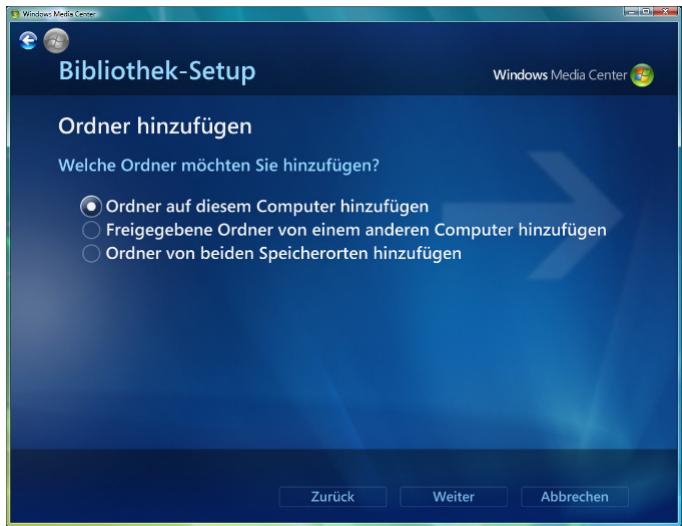This screenshot has height=526, width=682.
Task: Maximize the Windows Media Center window
Action: coord(646,12)
